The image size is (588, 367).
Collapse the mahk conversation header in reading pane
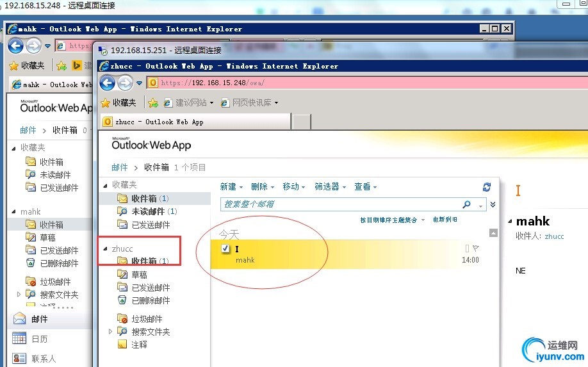pos(510,221)
